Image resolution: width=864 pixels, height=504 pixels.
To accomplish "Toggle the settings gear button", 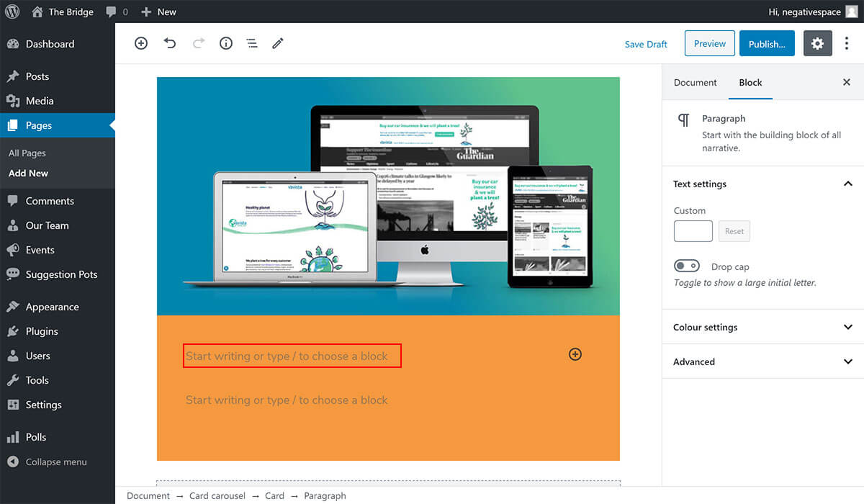I will click(817, 44).
